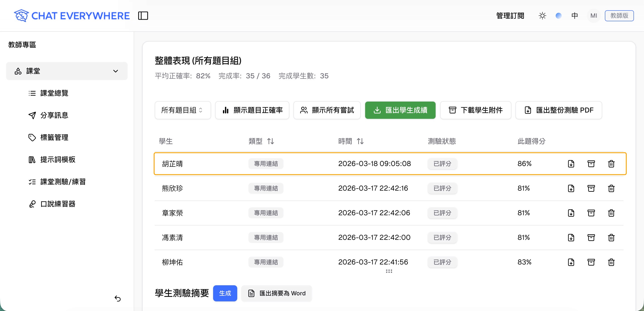
Task: Open the 所有題目組 dropdown
Action: [182, 110]
